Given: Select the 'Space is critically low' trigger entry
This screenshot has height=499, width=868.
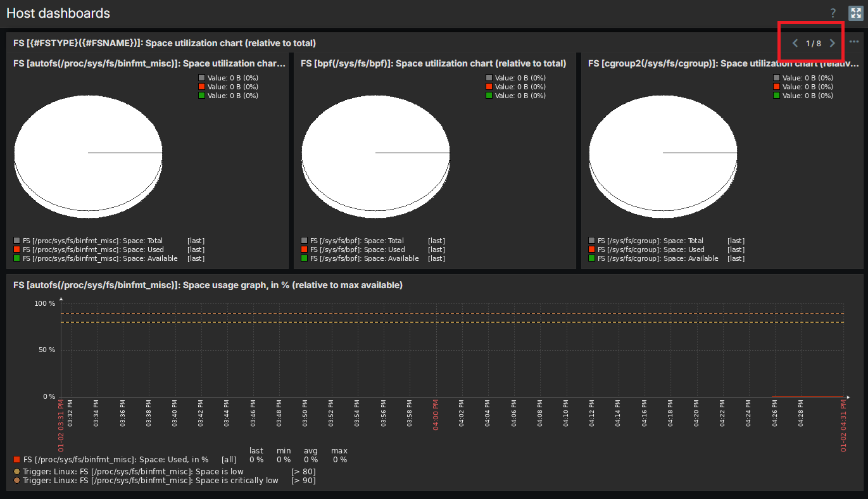Looking at the screenshot, I should point(150,481).
